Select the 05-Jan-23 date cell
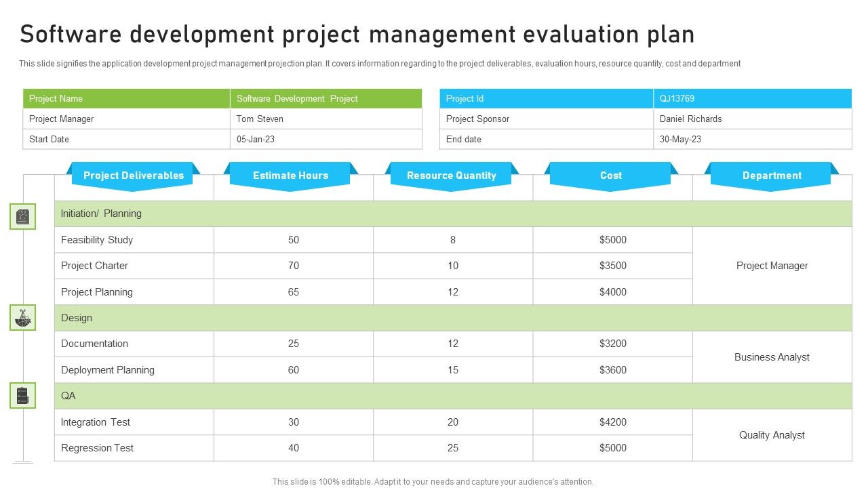Viewport: 868px width, 488px height. [326, 140]
